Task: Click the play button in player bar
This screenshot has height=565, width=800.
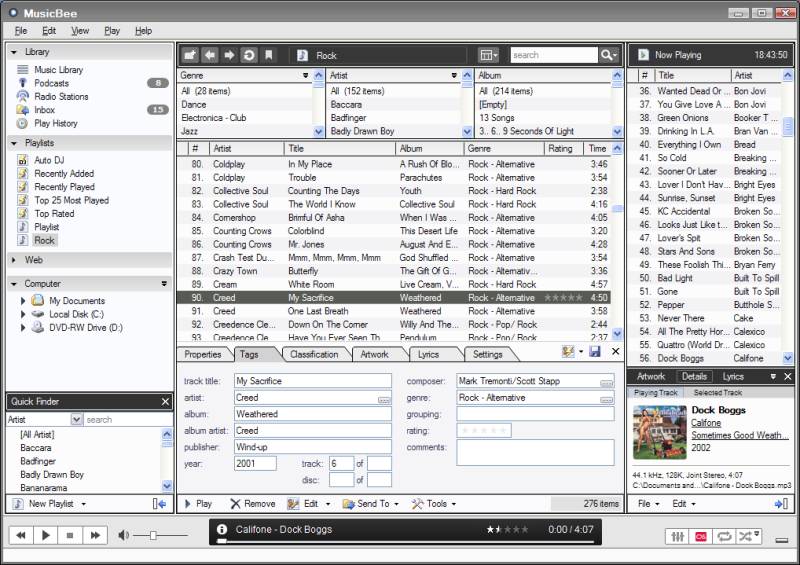Action: coord(46,535)
